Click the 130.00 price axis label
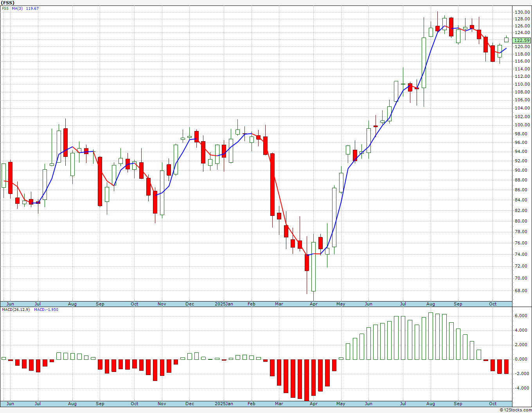This screenshot has width=532, height=413. (522, 12)
